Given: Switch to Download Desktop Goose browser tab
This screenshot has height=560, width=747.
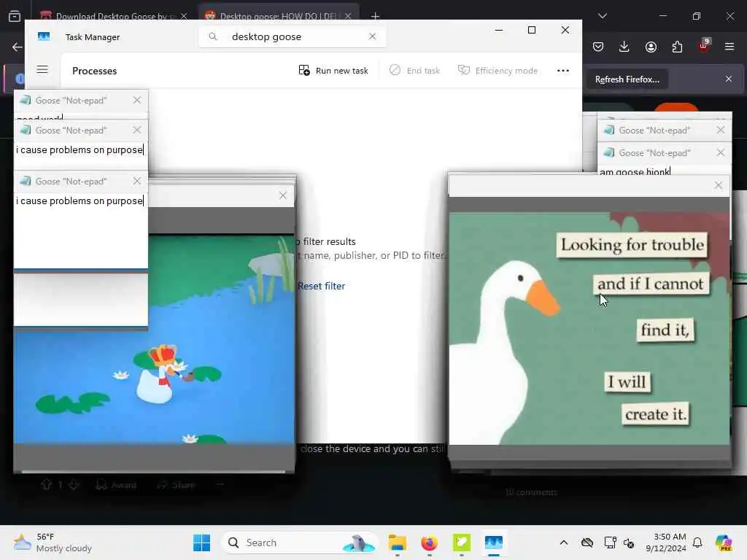Looking at the screenshot, I should pyautogui.click(x=112, y=16).
